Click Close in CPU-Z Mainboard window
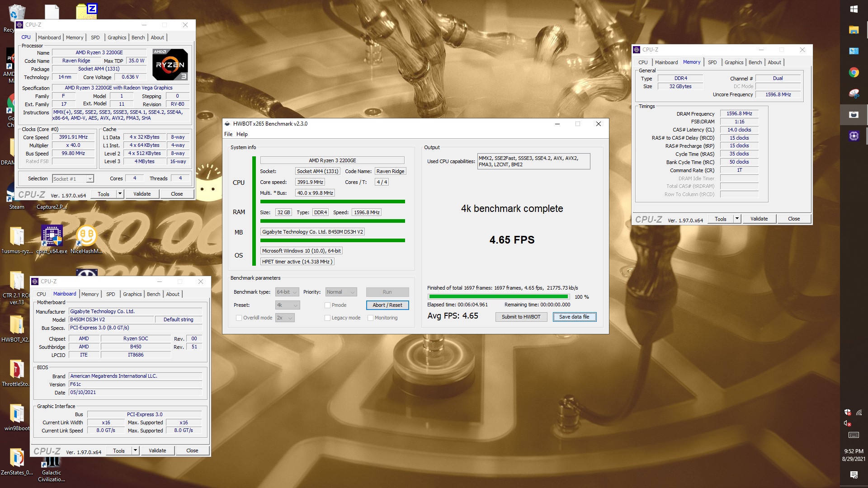 coord(192,450)
